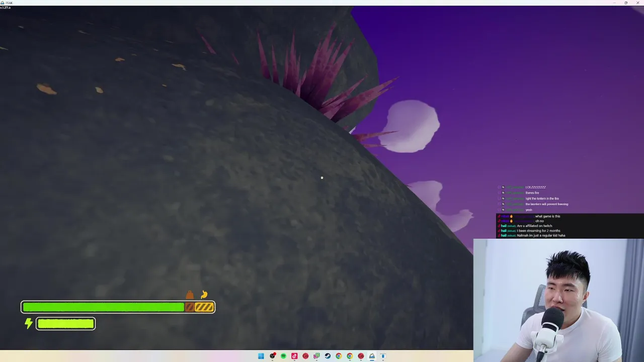Screen dimensions: 644x362
Task: Click the streamer webcam overlay
Action: pos(558,300)
